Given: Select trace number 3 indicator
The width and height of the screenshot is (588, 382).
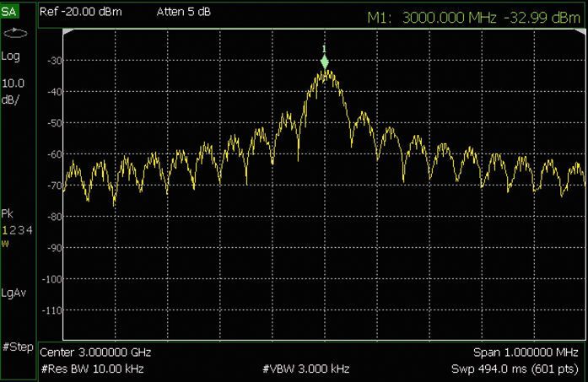Looking at the screenshot, I should tap(21, 230).
